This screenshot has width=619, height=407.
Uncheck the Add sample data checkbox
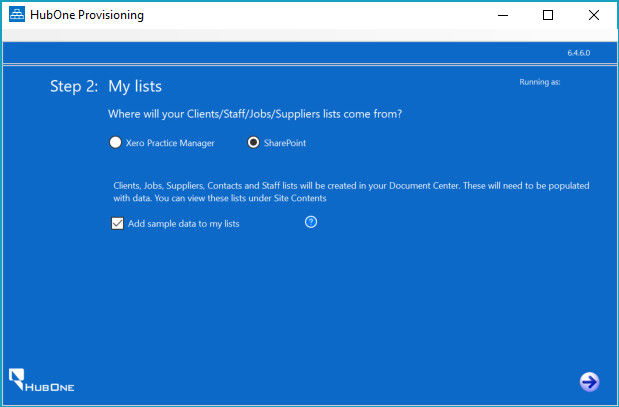117,224
